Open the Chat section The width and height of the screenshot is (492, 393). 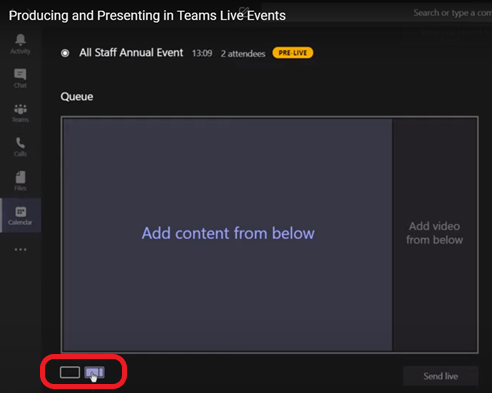coord(20,78)
